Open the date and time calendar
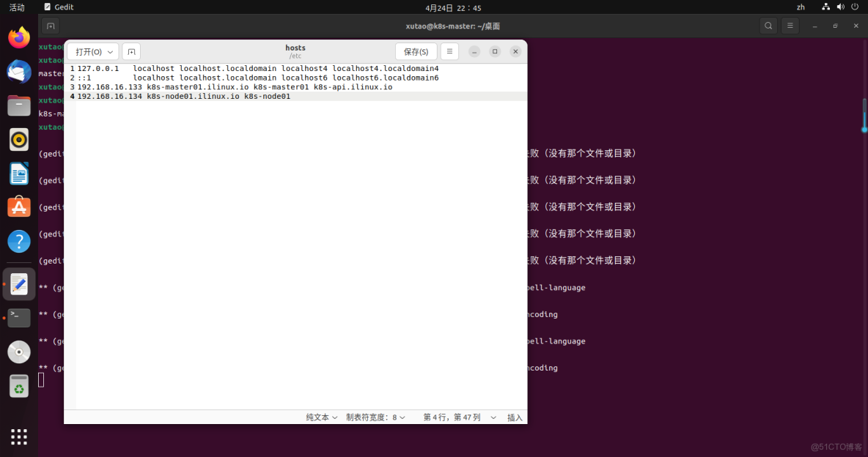The width and height of the screenshot is (868, 457). [453, 8]
